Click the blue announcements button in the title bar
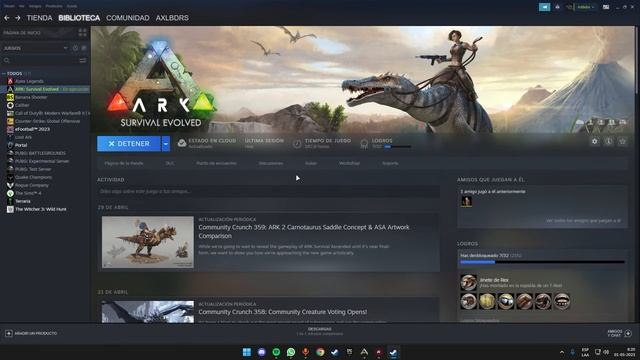Viewport: 640px width, 360px height. [x=544, y=7]
